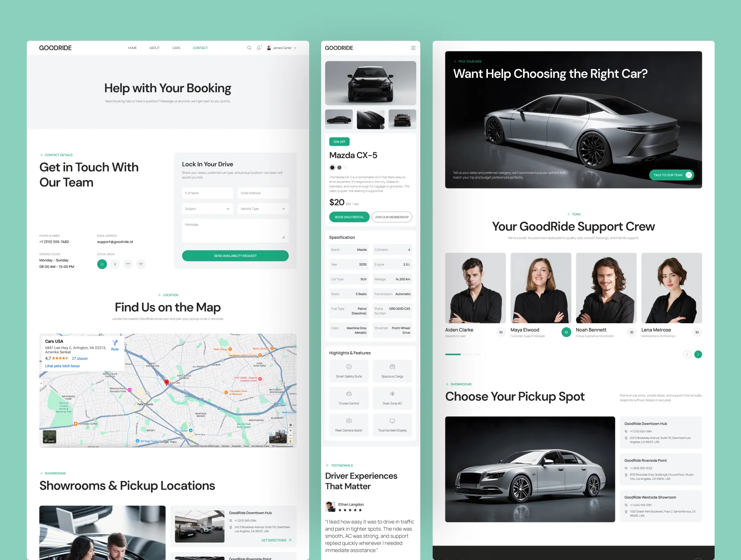
Task: Open Maya Elwood's green IG icon
Action: click(x=566, y=332)
